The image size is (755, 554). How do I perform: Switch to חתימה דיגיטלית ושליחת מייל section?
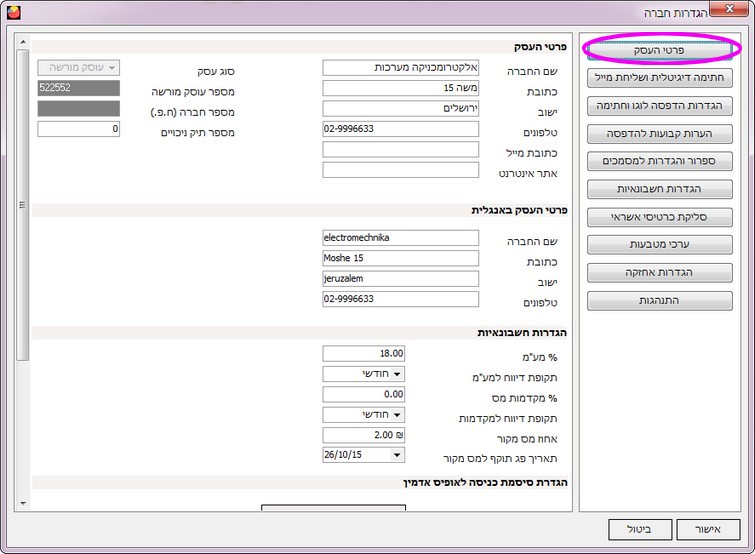pos(659,77)
